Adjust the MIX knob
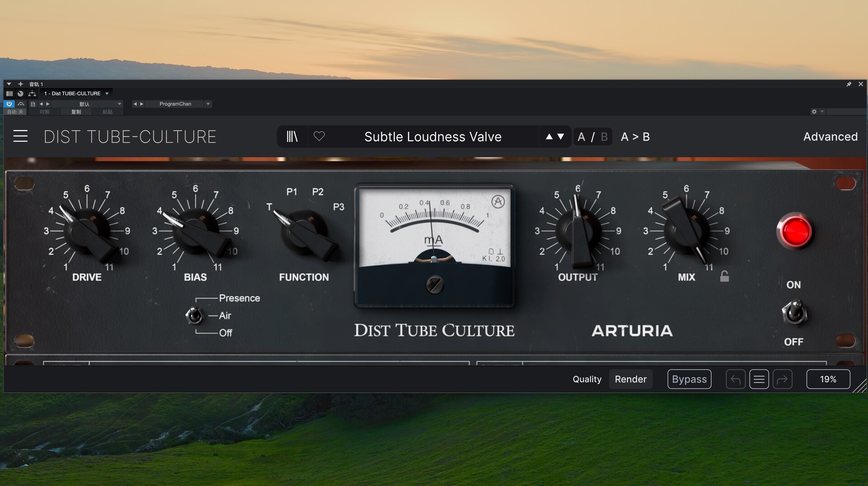868x486 pixels. click(x=687, y=231)
